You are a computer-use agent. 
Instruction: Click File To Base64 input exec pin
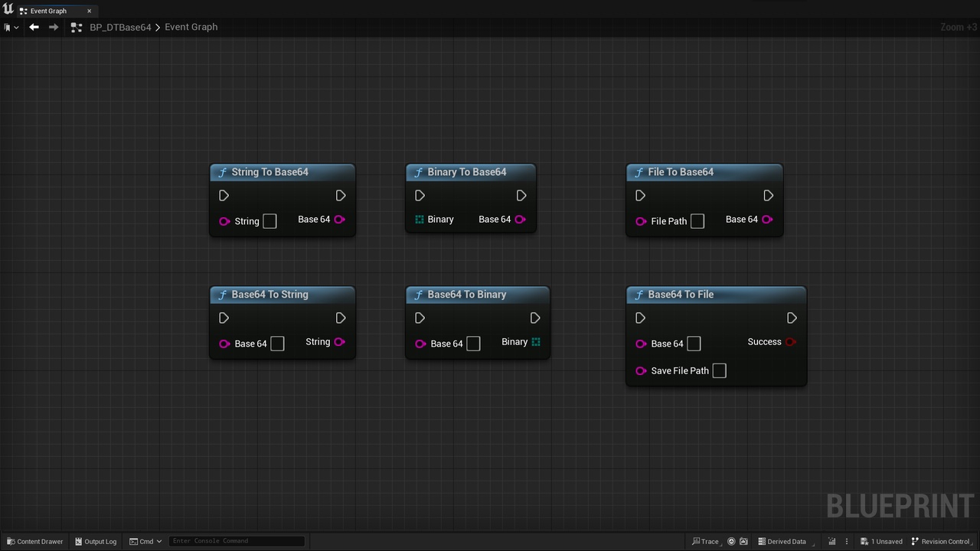pyautogui.click(x=640, y=196)
